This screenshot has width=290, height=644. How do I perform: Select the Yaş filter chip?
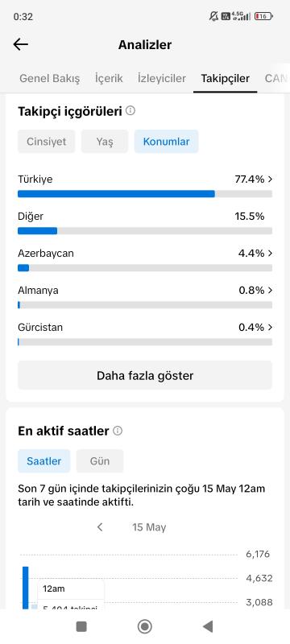pos(105,142)
